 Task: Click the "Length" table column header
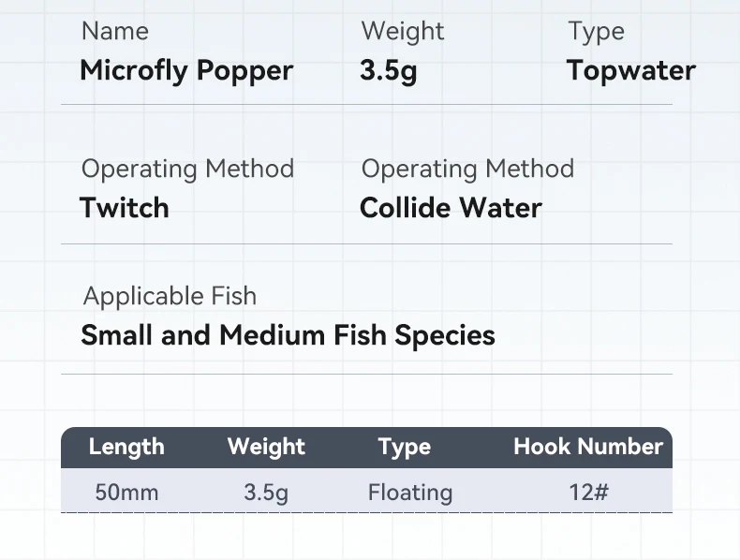click(126, 448)
